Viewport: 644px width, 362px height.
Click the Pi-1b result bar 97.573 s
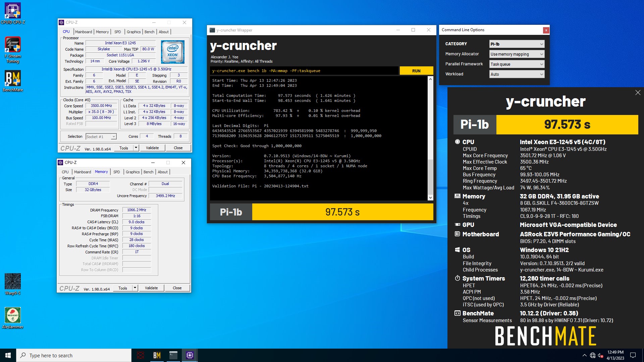coord(342,212)
